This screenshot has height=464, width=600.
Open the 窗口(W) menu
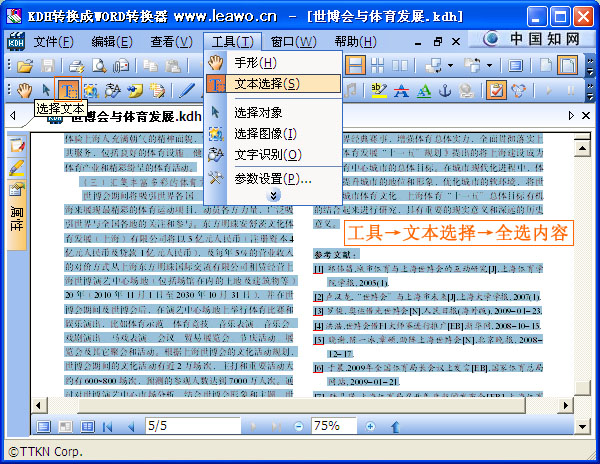pos(293,41)
